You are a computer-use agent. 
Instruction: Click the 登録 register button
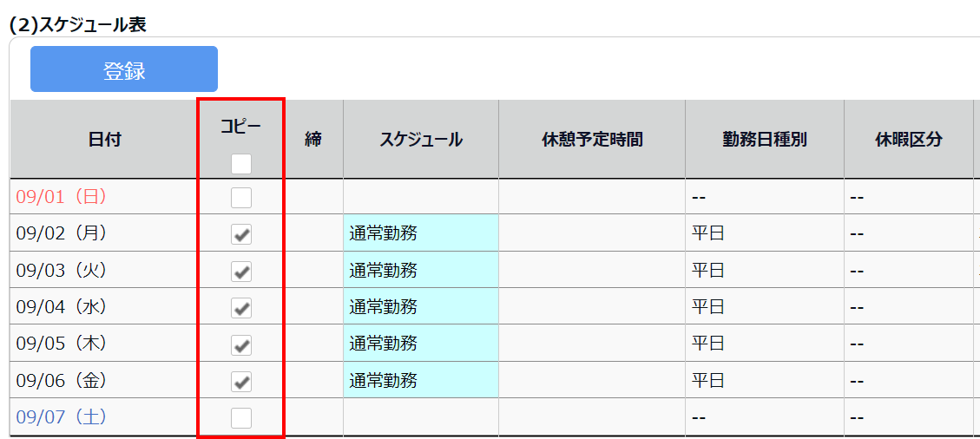(x=124, y=69)
